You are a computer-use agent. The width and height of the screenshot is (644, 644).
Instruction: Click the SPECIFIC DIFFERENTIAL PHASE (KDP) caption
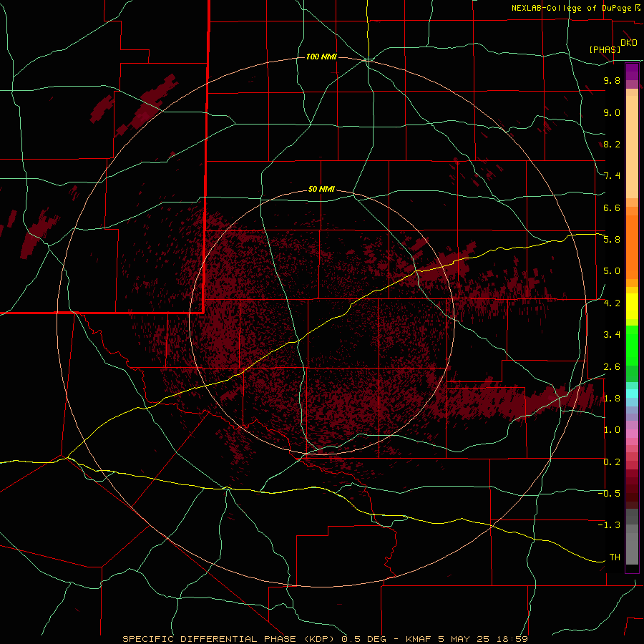point(228,639)
